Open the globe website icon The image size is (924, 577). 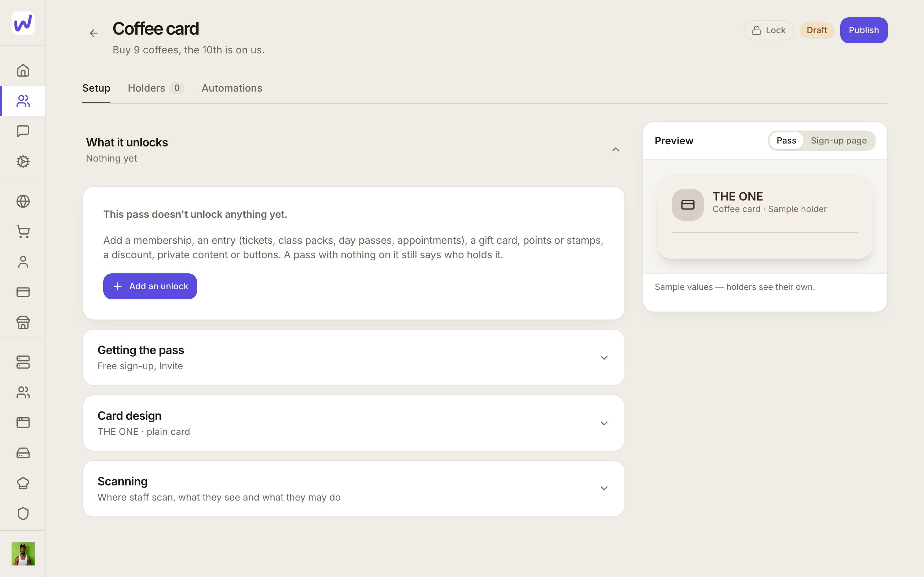pos(23,201)
